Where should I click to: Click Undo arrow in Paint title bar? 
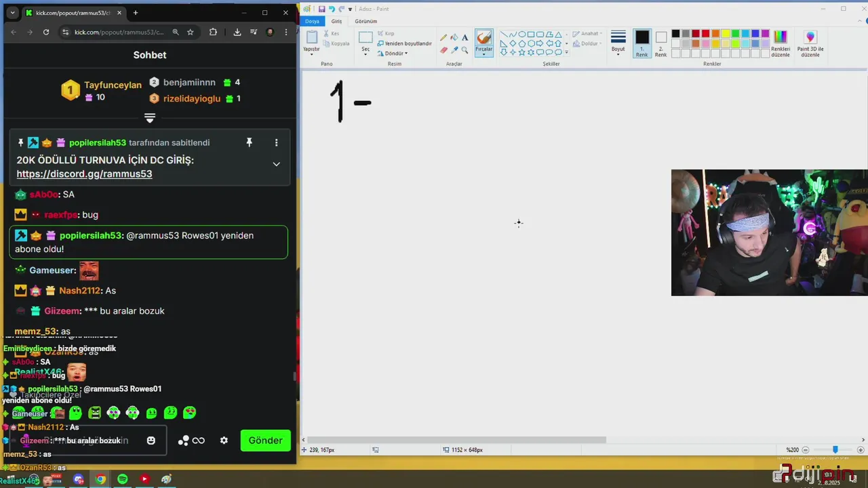coord(332,9)
